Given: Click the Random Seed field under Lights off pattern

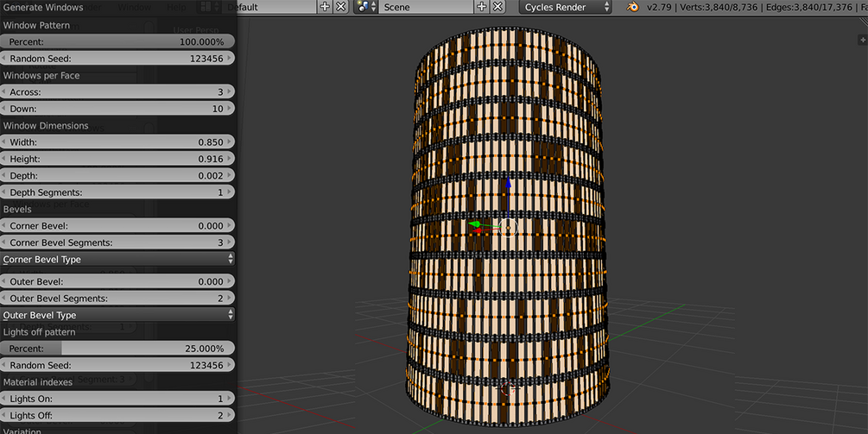Looking at the screenshot, I should coord(117,365).
